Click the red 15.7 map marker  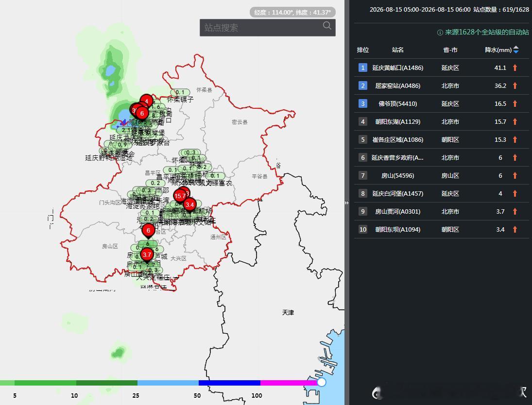click(180, 196)
